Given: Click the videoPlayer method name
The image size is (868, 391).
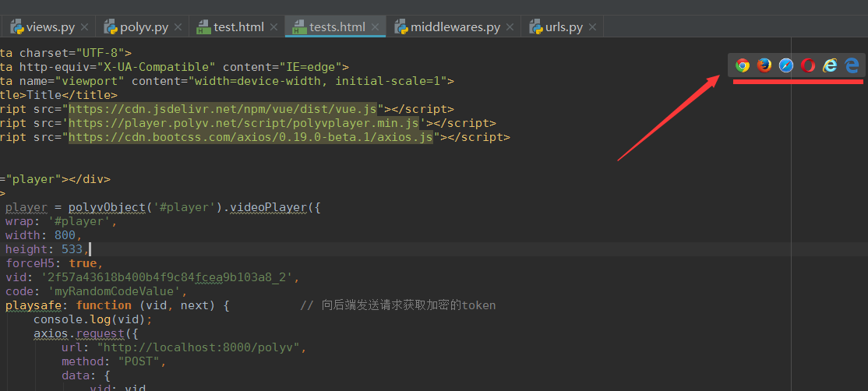Looking at the screenshot, I should click(269, 208).
